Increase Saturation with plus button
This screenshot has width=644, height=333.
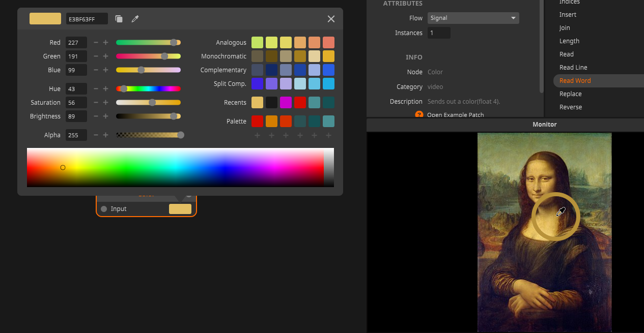(105, 103)
